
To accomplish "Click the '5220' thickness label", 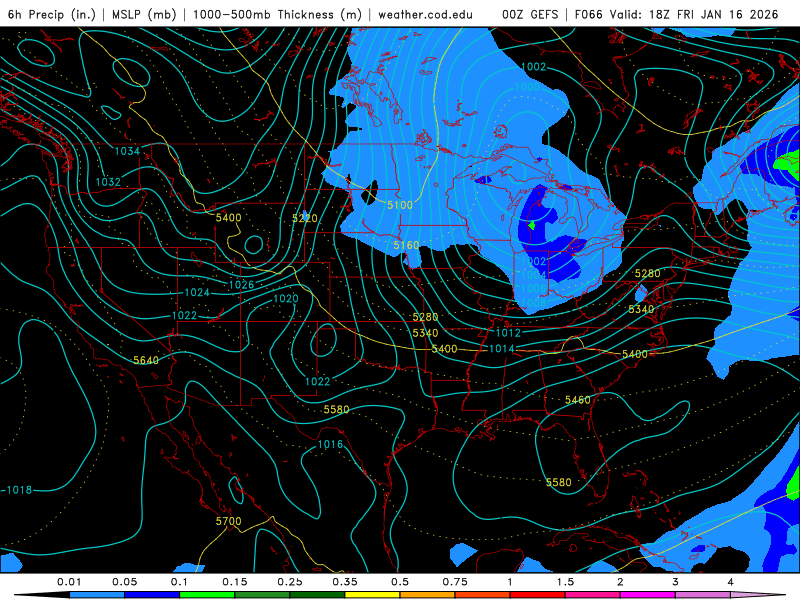I will point(305,218).
